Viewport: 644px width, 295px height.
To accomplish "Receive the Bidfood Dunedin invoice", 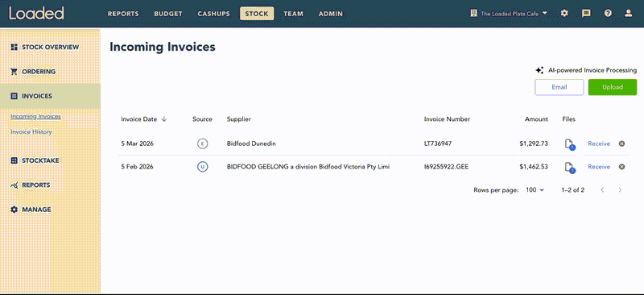I will [599, 143].
